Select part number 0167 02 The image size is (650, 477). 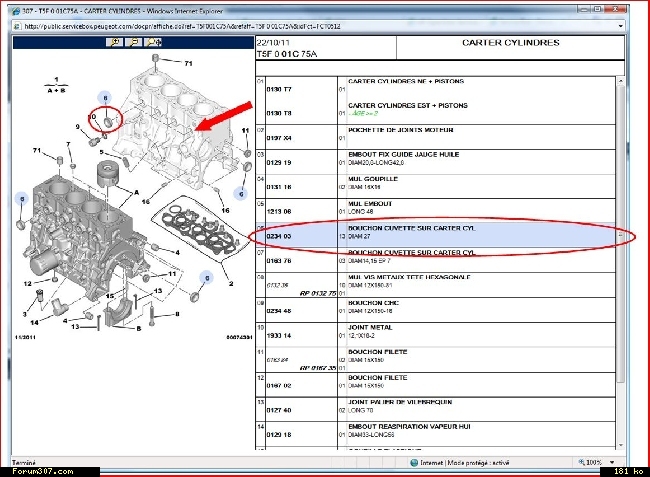point(279,385)
